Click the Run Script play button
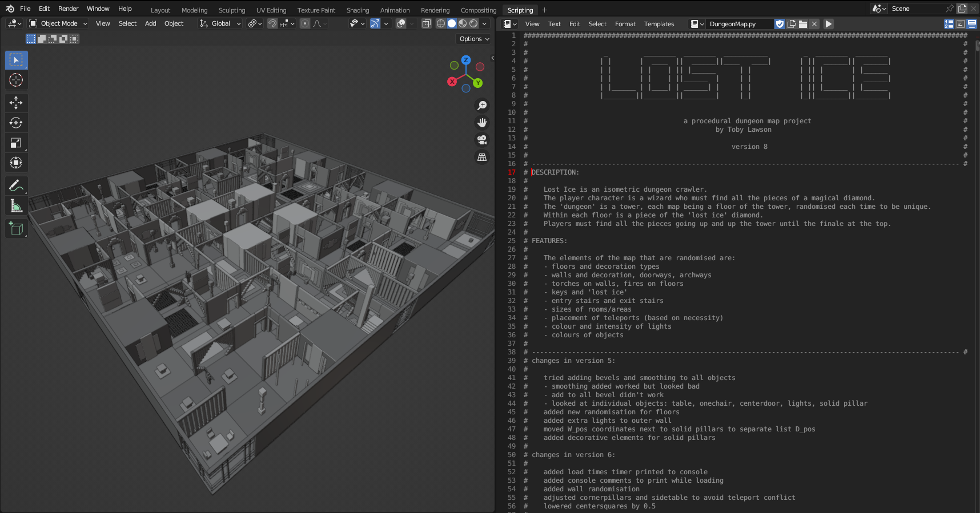The image size is (980, 513). (829, 24)
